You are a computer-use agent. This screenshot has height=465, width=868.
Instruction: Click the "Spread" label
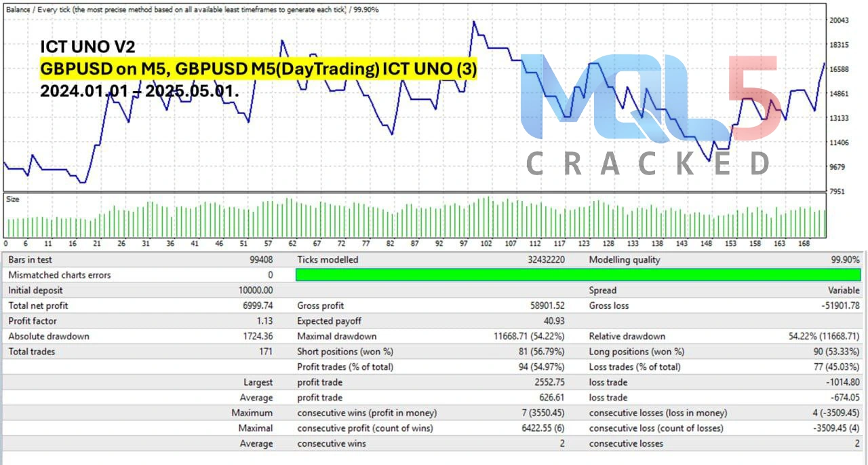coord(603,290)
